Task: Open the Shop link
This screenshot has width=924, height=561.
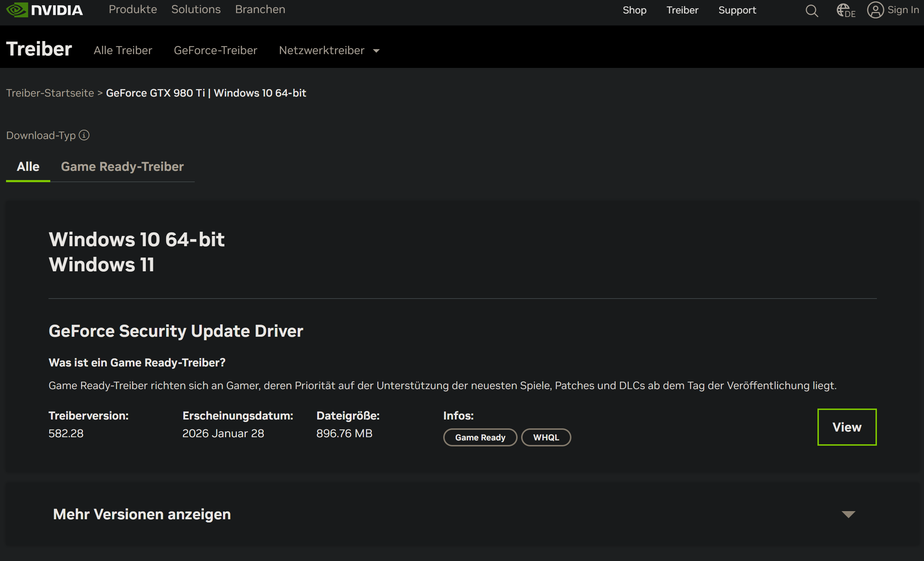Action: (x=634, y=10)
